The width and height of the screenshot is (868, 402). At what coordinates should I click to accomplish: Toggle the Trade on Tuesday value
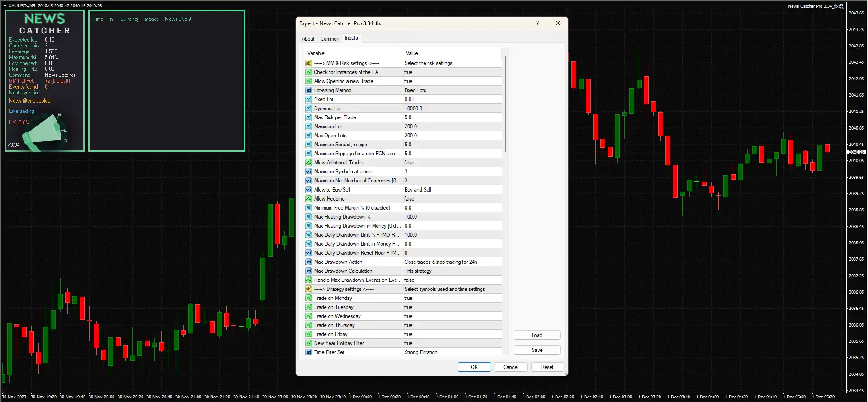click(452, 307)
